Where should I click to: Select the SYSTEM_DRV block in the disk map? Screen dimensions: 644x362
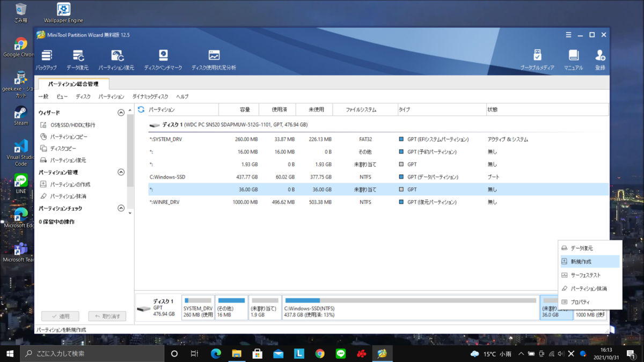198,308
